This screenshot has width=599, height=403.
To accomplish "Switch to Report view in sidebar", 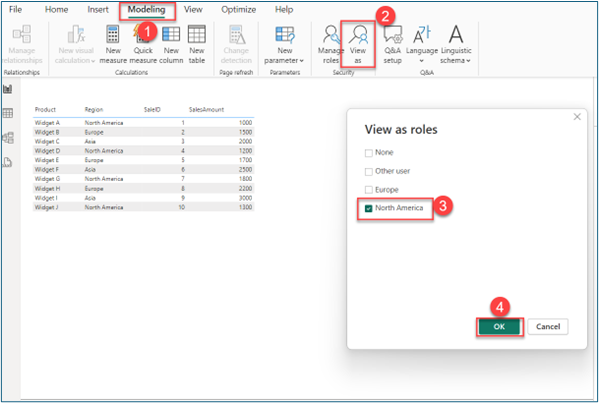I will (x=8, y=89).
